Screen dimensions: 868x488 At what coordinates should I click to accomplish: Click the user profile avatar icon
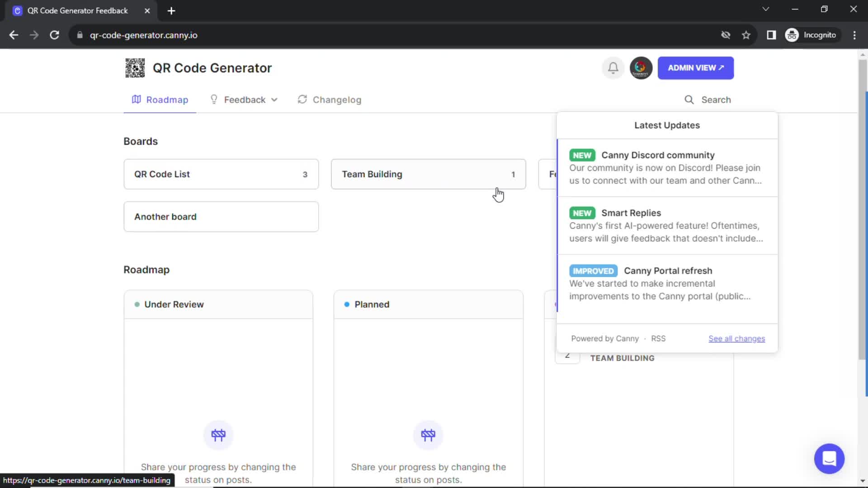(x=640, y=67)
